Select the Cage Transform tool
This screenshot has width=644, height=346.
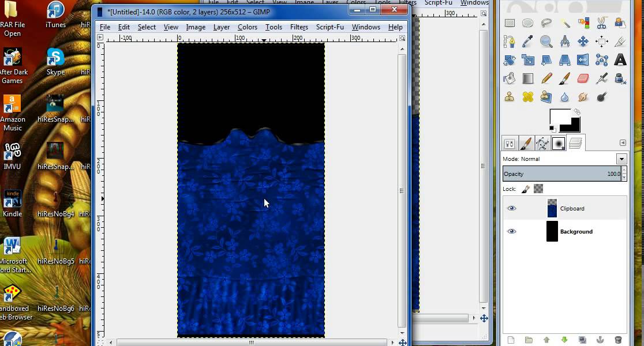coord(602,60)
